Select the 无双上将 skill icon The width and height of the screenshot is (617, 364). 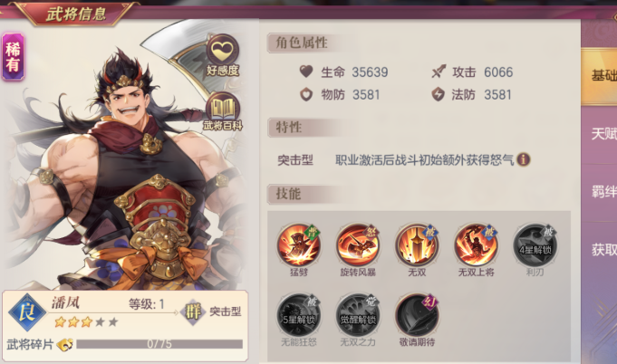tap(476, 244)
